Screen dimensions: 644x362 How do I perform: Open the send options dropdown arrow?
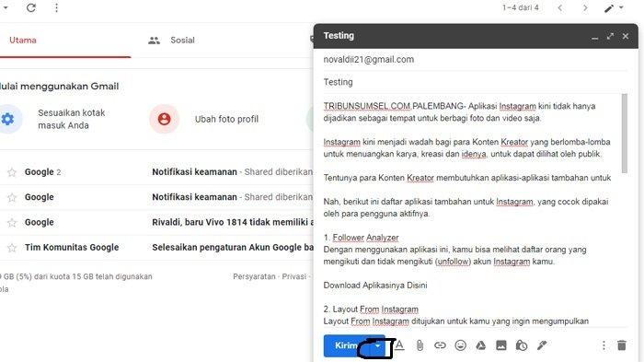point(377,346)
